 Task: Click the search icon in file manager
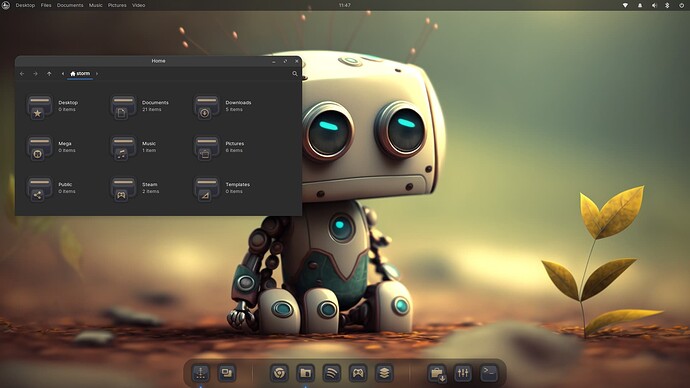point(295,73)
